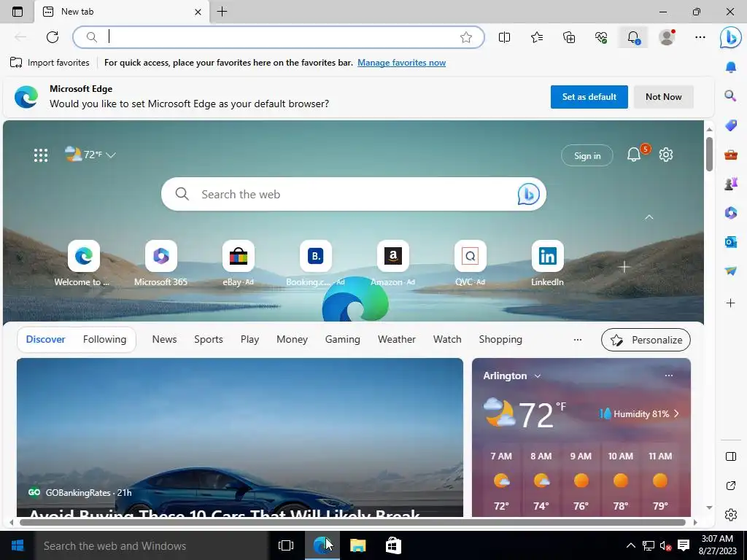
Task: Open Collections icon in toolbar
Action: pos(569,37)
